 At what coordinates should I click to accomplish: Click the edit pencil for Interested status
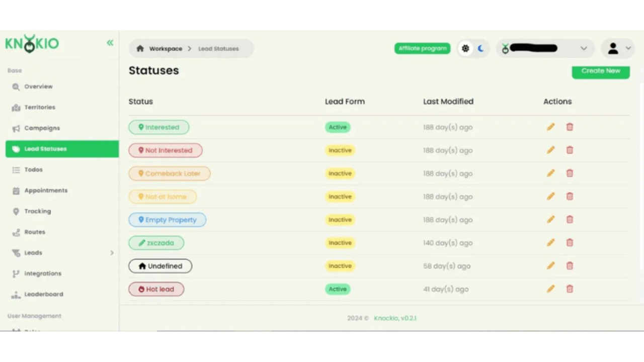(550, 127)
